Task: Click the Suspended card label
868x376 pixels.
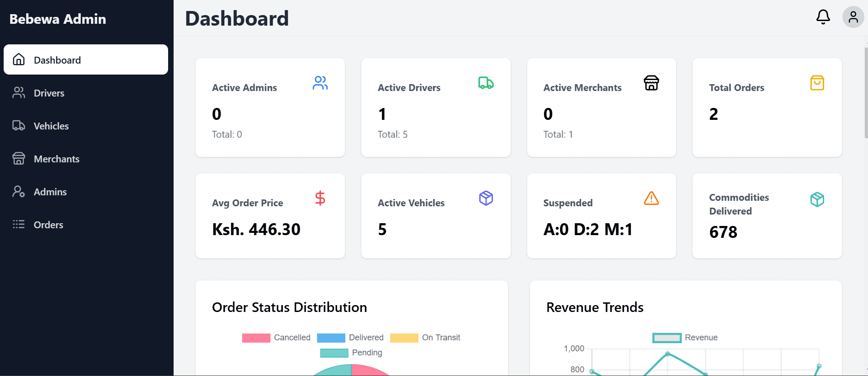Action: click(568, 203)
